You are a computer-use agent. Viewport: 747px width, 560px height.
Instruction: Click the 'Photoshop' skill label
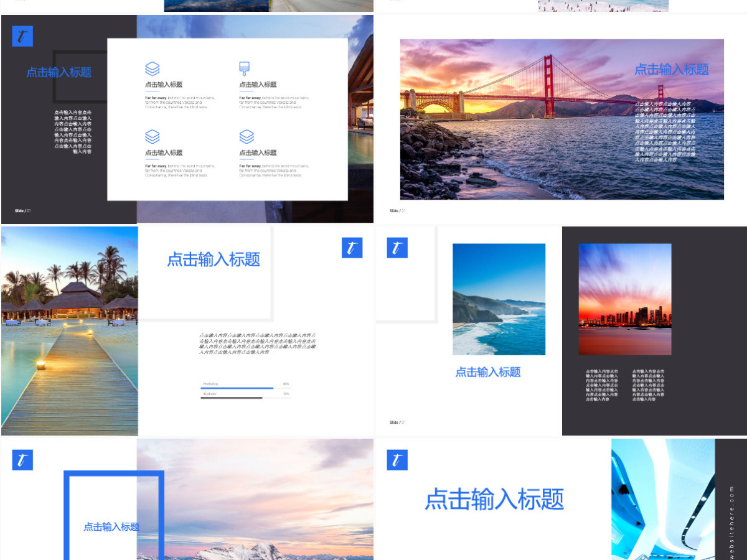pos(210,384)
